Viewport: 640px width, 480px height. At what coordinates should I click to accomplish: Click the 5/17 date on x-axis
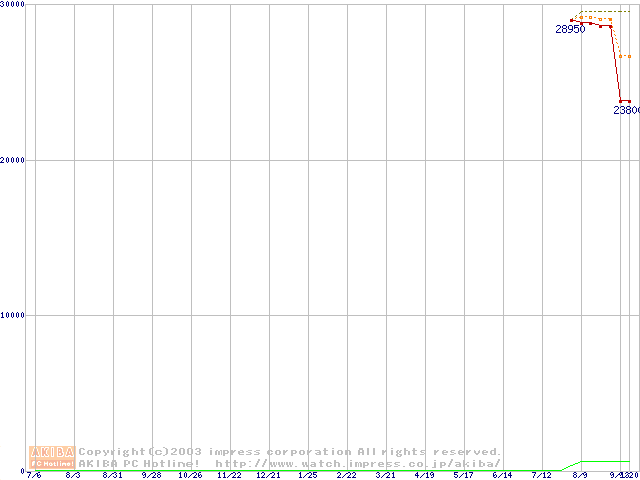click(463, 475)
